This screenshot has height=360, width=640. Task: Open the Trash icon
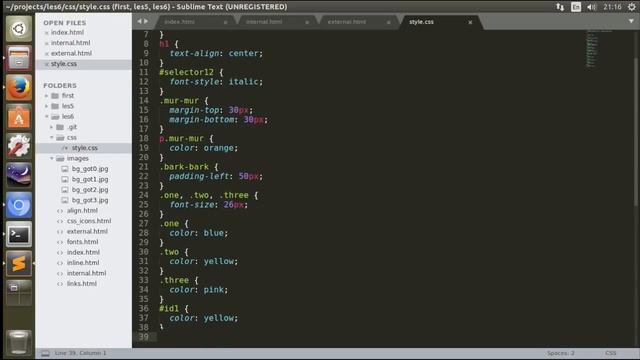click(19, 342)
